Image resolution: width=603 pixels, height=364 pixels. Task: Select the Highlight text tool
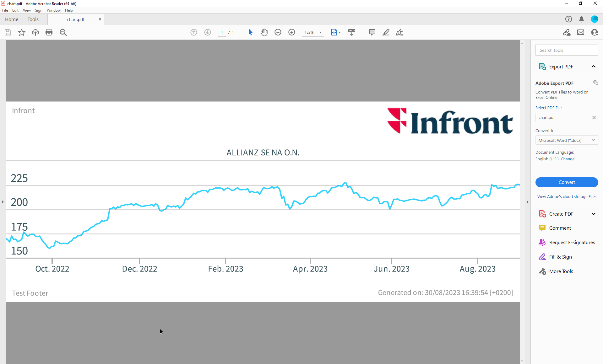(x=386, y=32)
